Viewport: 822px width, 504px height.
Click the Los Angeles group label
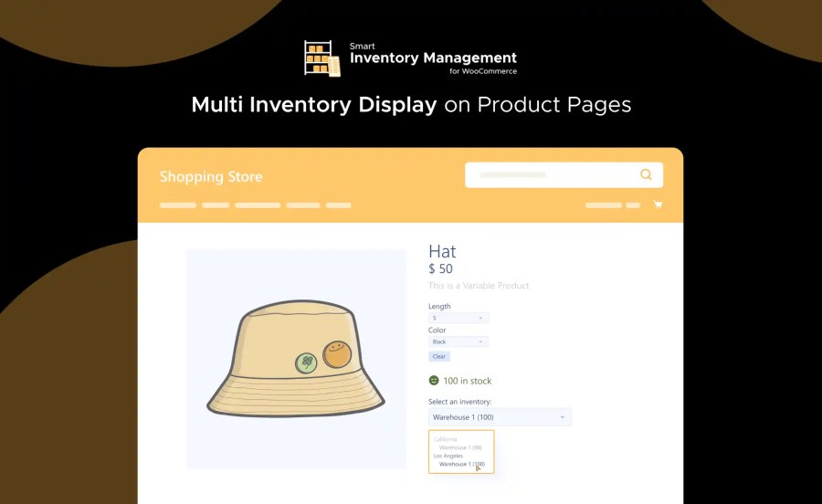tap(448, 456)
